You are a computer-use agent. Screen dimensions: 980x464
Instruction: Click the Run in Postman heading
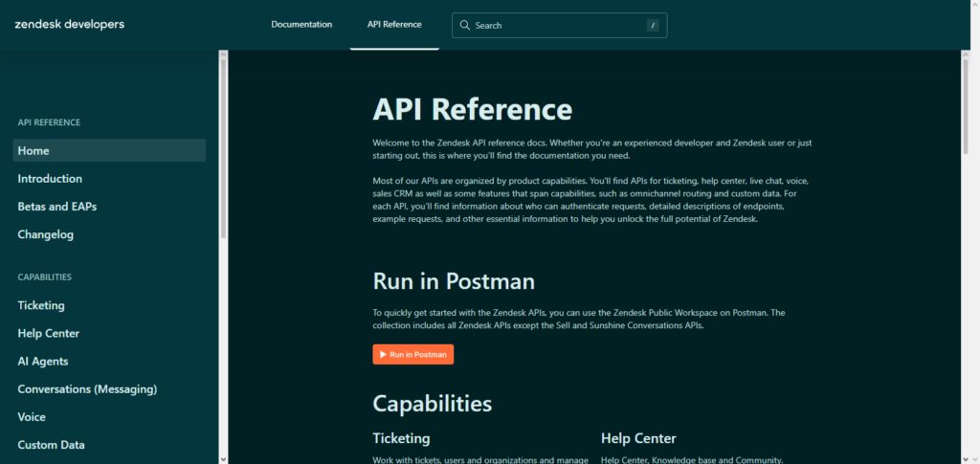click(454, 281)
